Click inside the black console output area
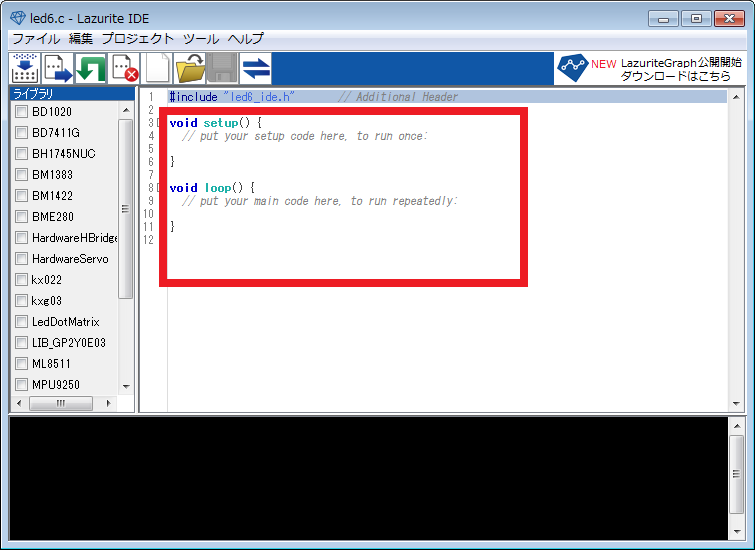The image size is (755, 550). tap(368, 478)
